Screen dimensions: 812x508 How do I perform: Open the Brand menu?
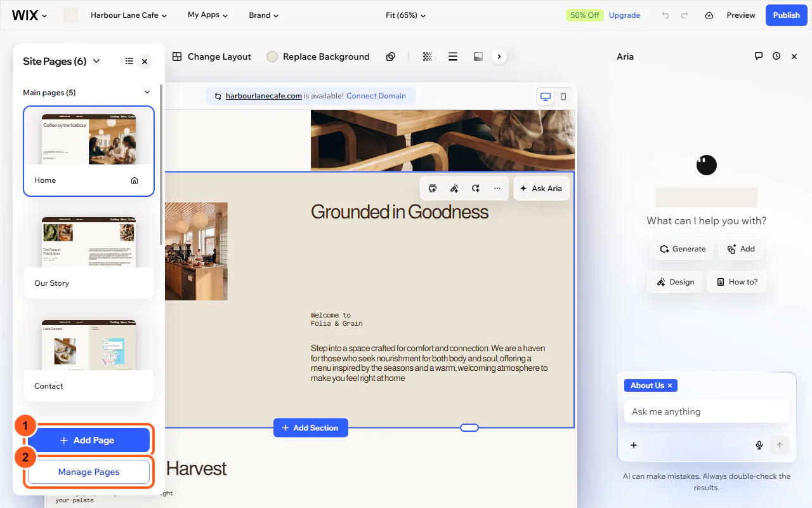263,15
